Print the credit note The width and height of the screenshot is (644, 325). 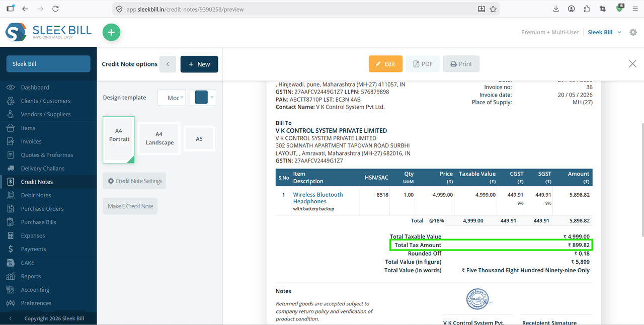pyautogui.click(x=461, y=64)
